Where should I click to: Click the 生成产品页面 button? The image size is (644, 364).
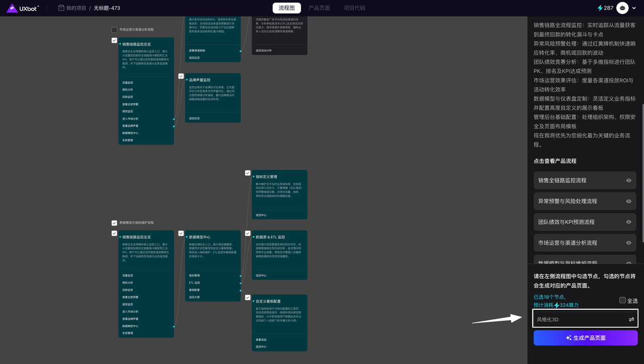pyautogui.click(x=585, y=338)
